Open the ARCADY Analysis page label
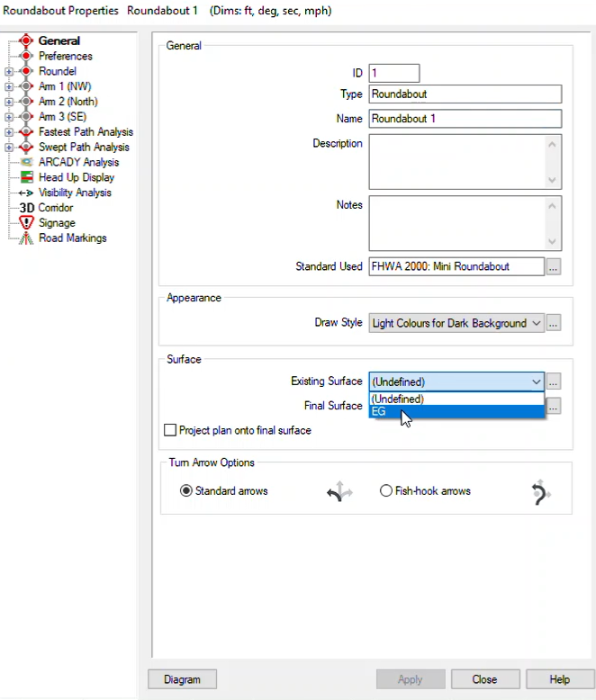 click(x=78, y=162)
